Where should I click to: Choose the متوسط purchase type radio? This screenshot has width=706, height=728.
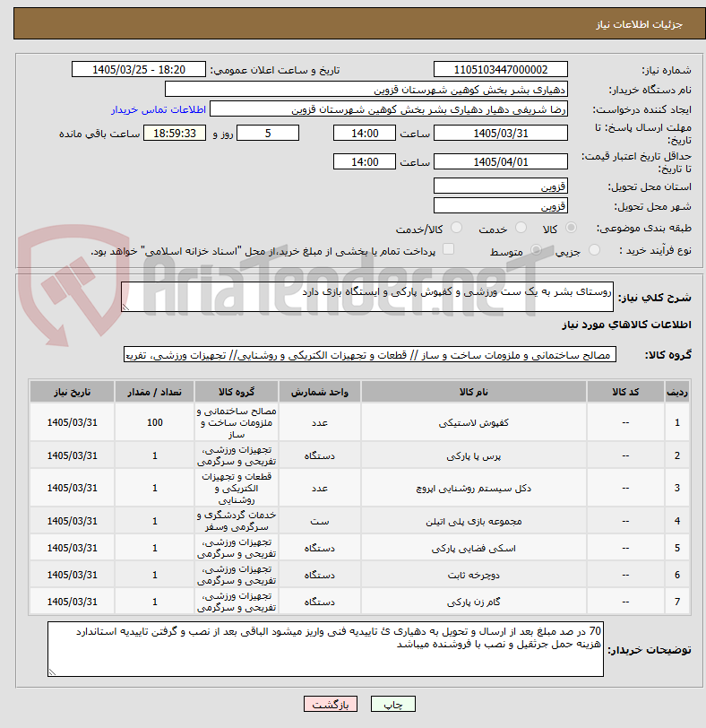point(537,250)
